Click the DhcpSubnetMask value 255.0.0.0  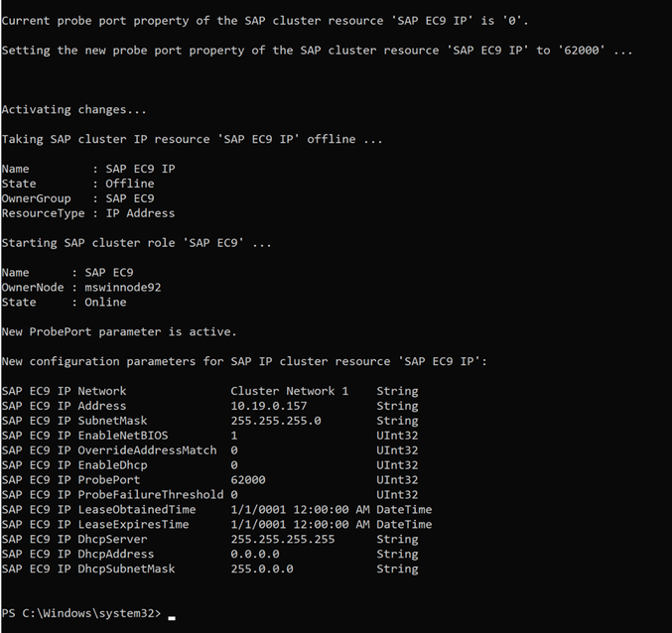click(261, 569)
